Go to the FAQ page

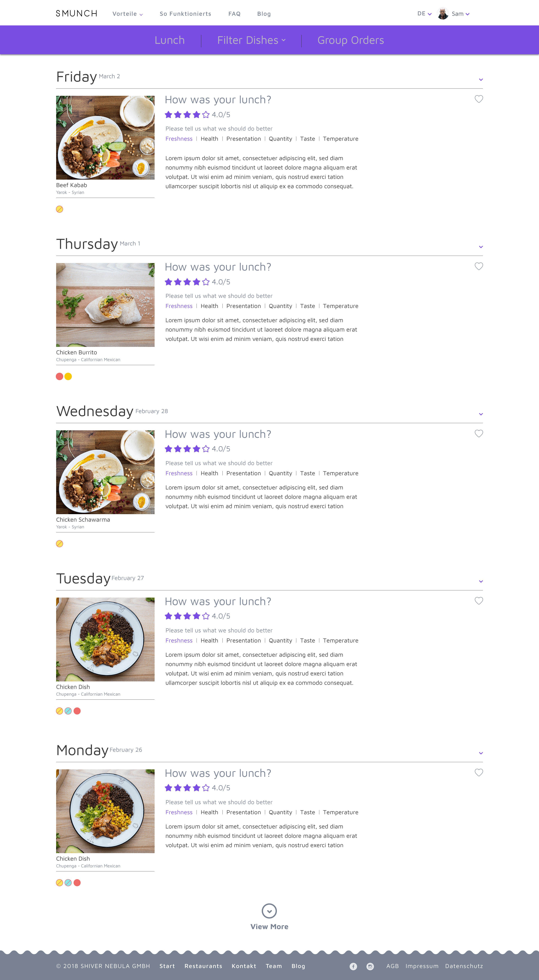click(235, 14)
